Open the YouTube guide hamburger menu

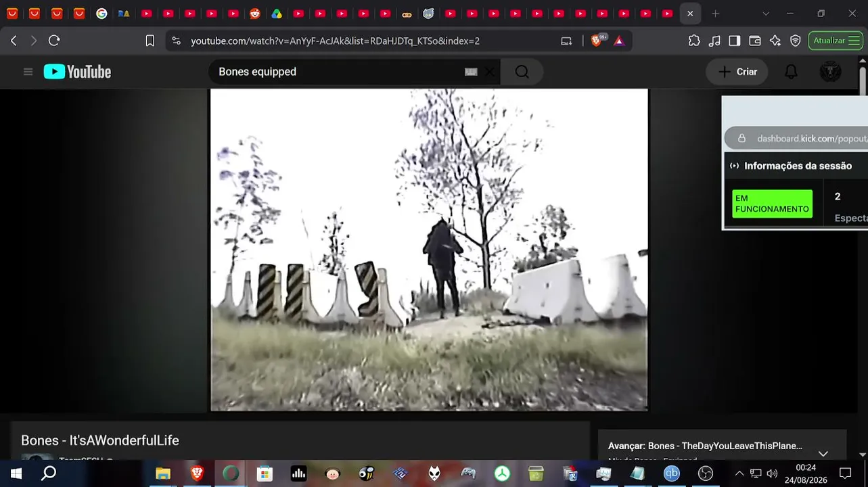tap(28, 72)
